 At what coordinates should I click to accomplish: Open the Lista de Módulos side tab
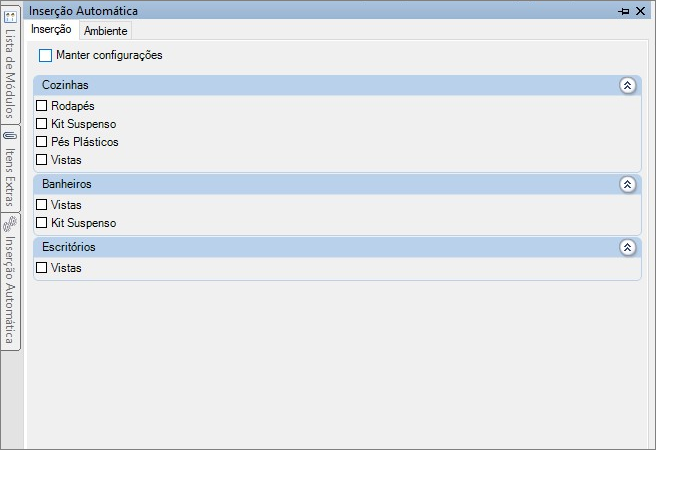click(x=10, y=65)
